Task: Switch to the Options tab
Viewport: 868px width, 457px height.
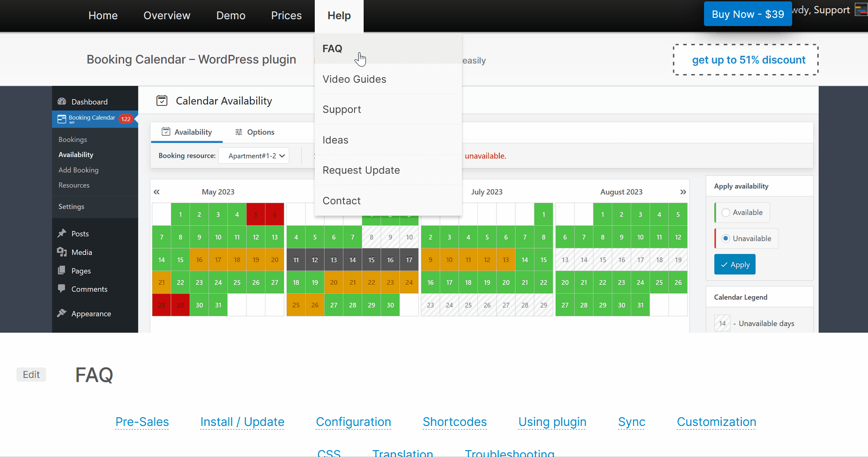Action: point(254,132)
